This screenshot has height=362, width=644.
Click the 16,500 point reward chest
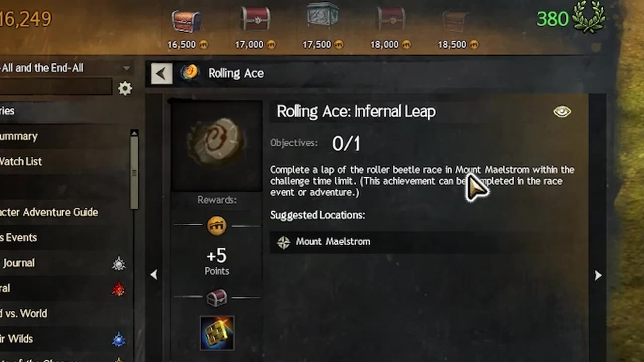pyautogui.click(x=186, y=21)
